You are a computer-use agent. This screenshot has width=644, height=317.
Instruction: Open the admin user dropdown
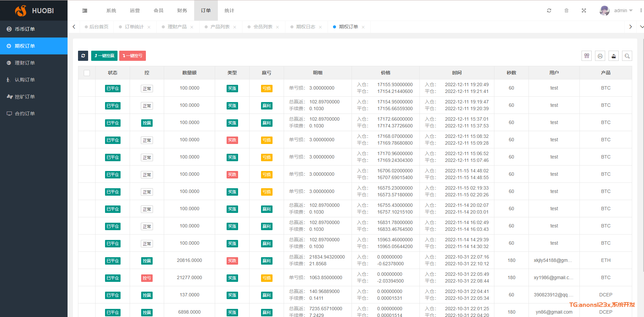click(x=623, y=10)
